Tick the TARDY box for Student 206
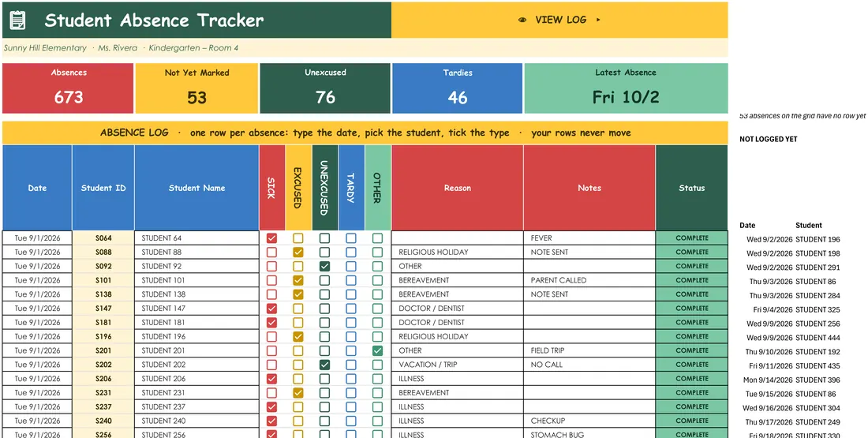Screen dimensions: 868x438 351,379
